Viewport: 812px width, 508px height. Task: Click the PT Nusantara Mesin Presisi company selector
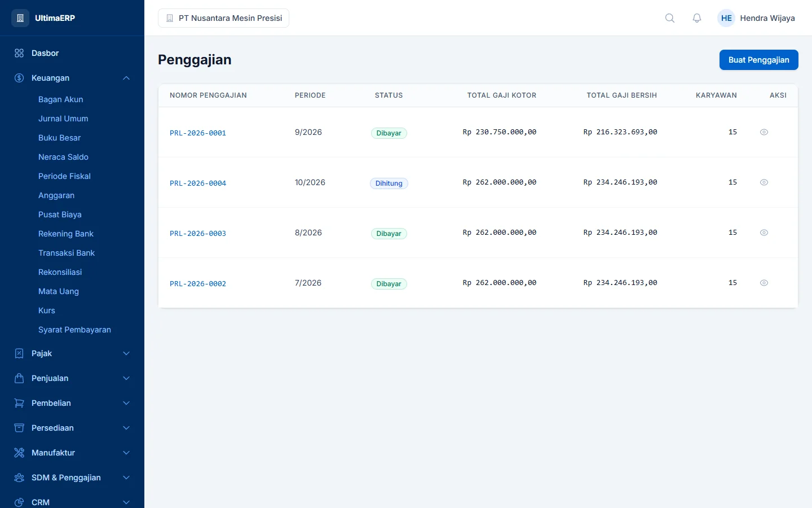tap(224, 18)
